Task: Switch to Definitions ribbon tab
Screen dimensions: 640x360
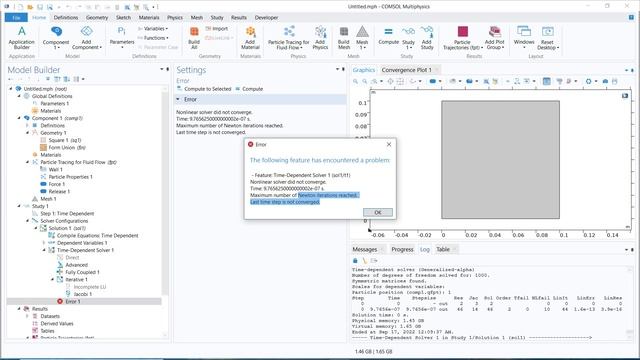Action: pyautogui.click(x=66, y=18)
